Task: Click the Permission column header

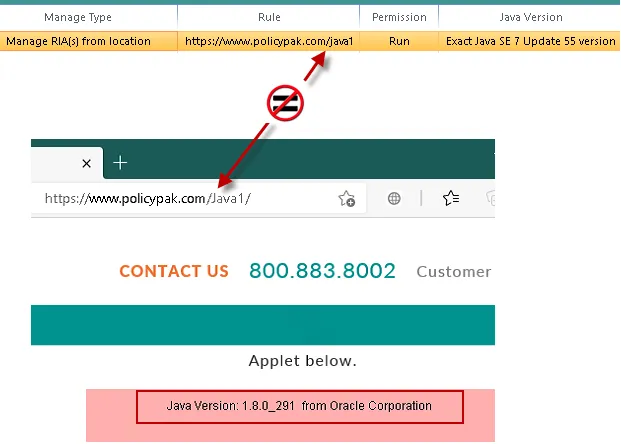Action: [x=399, y=17]
